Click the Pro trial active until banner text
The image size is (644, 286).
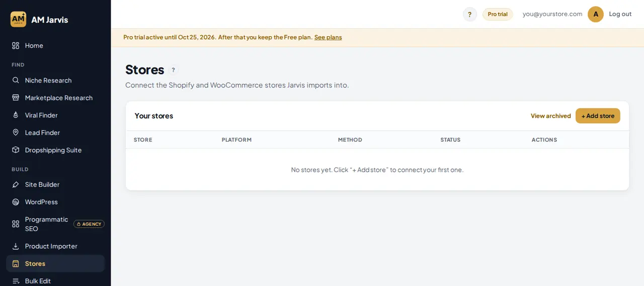(x=218, y=37)
